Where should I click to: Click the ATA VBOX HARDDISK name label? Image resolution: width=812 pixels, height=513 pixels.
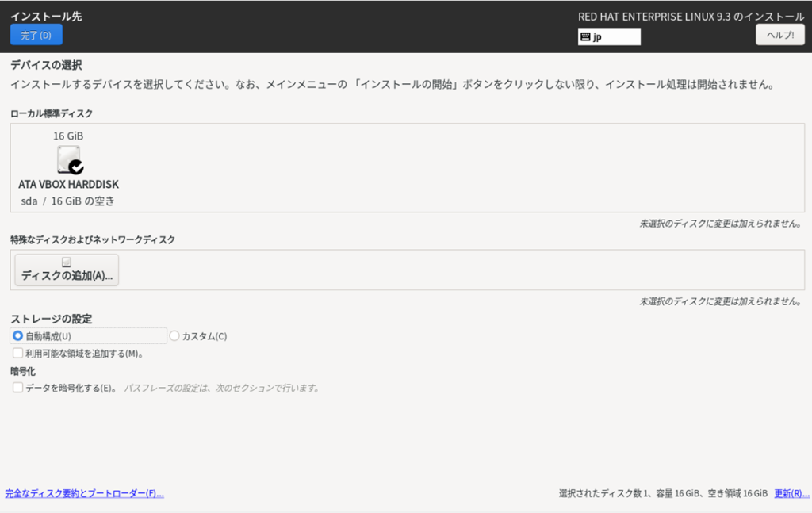(68, 185)
